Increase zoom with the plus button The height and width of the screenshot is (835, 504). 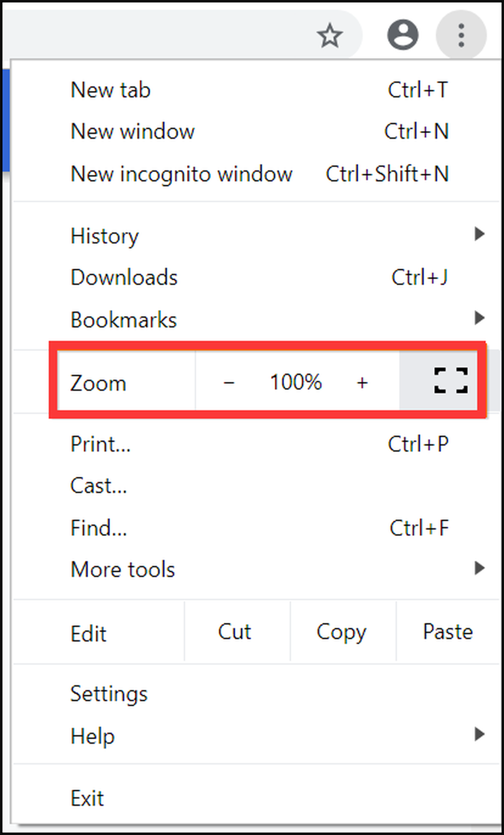pyautogui.click(x=362, y=382)
